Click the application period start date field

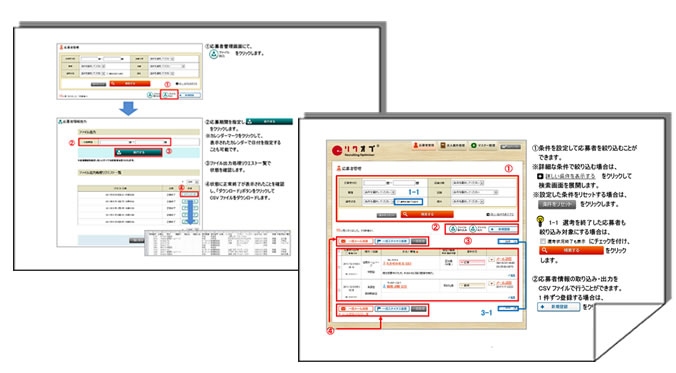coord(115,142)
